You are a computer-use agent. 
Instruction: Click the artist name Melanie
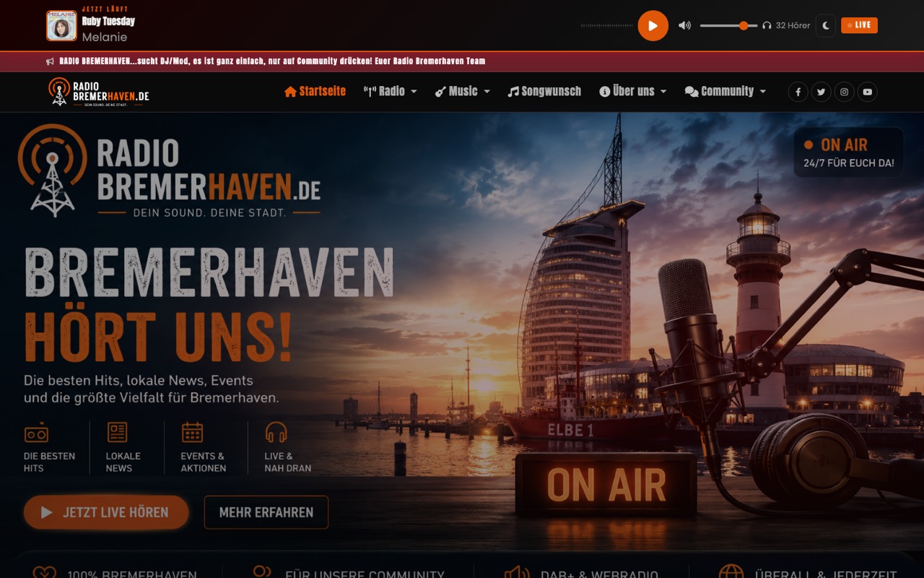(105, 38)
